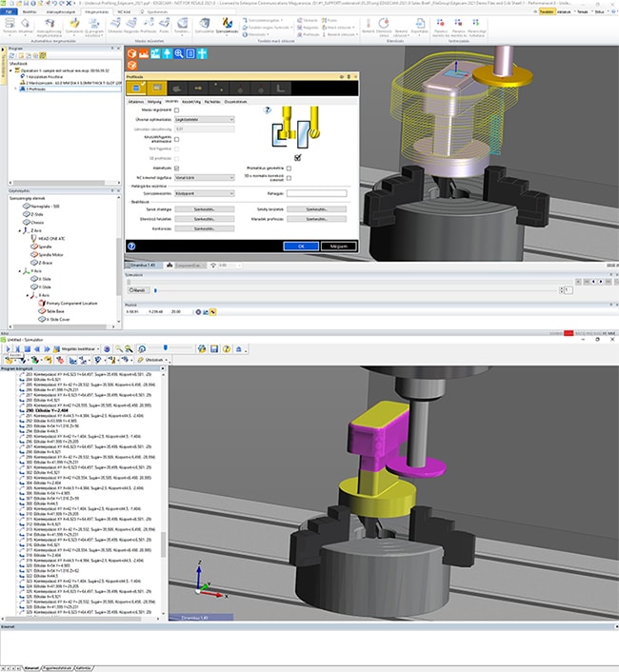The image size is (619, 672).
Task: Toggle the Alámetszés checkbox
Action: (176, 168)
